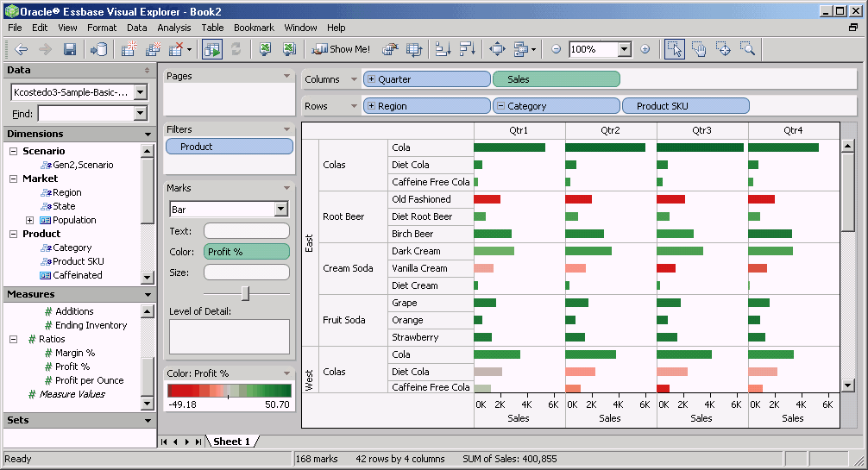Toggle the auto-run updates icon
The height and width of the screenshot is (470, 868).
212,49
